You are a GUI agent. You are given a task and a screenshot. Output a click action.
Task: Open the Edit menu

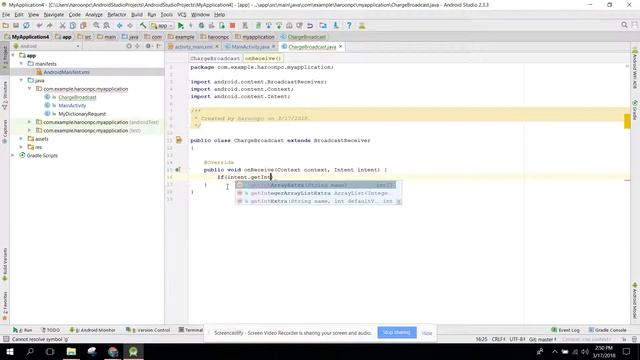(19, 15)
